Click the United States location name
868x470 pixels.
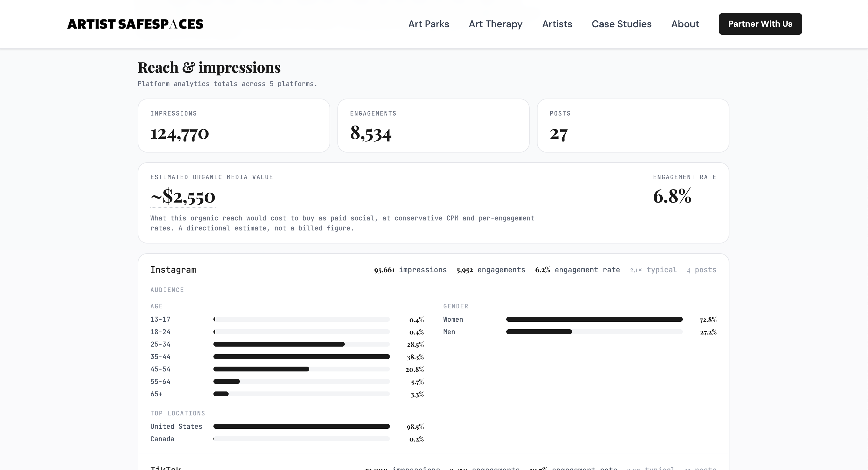[176, 427]
